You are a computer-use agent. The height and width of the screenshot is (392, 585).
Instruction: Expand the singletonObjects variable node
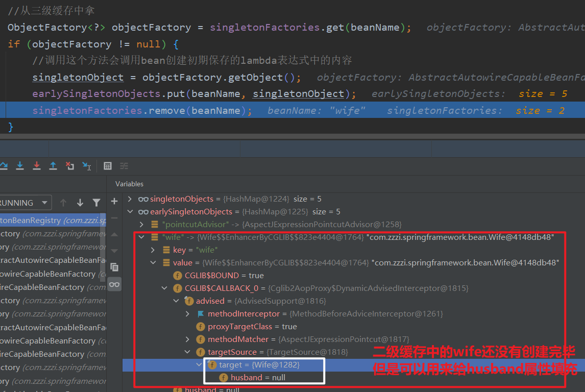point(130,199)
